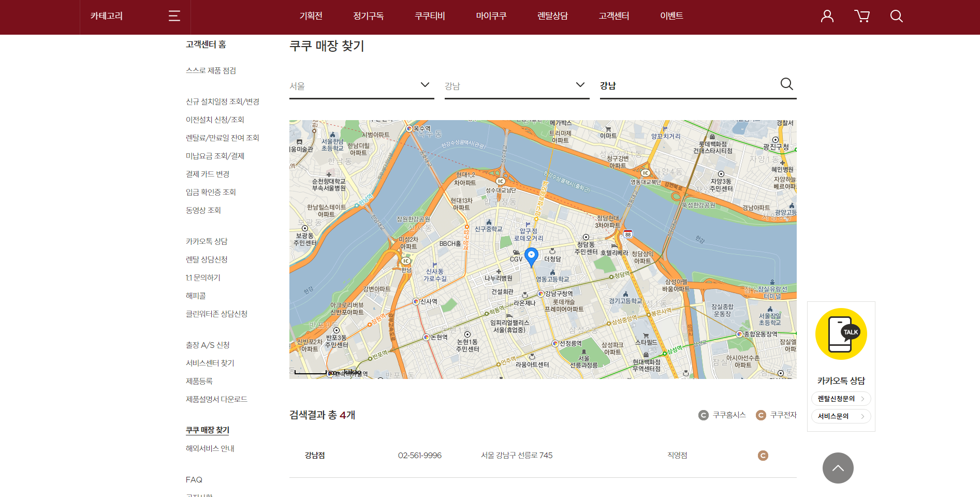Click address 서울 강남구 선릉로 745

(517, 456)
